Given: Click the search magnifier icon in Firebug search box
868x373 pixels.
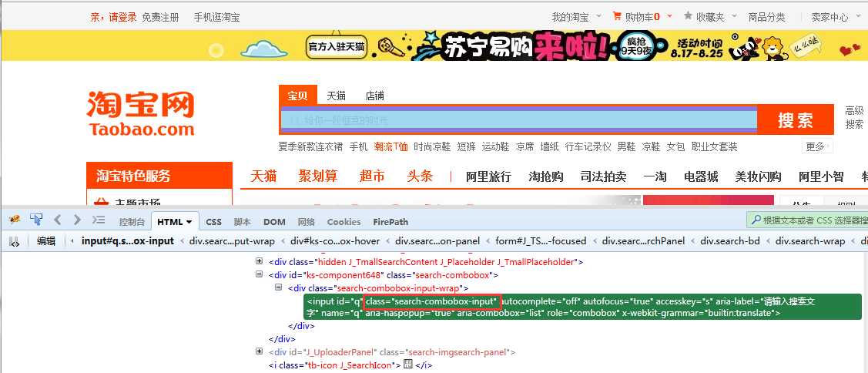Looking at the screenshot, I should click(x=756, y=220).
